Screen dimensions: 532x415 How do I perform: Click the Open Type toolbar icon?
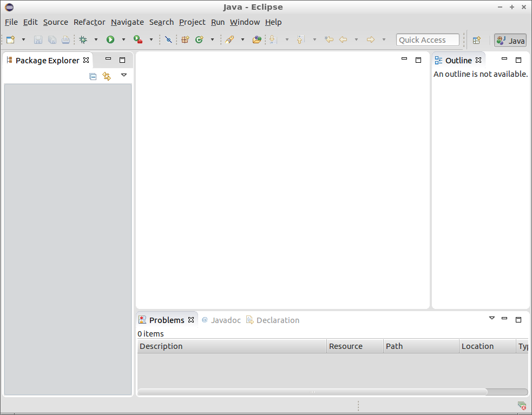click(257, 39)
